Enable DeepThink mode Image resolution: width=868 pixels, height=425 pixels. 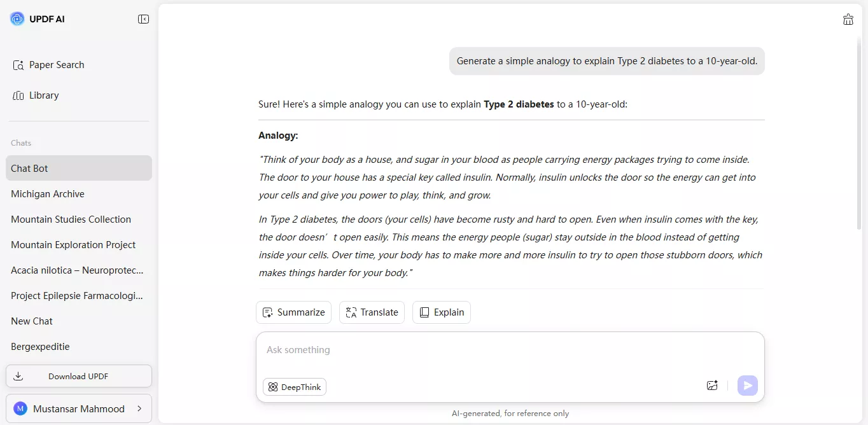294,387
